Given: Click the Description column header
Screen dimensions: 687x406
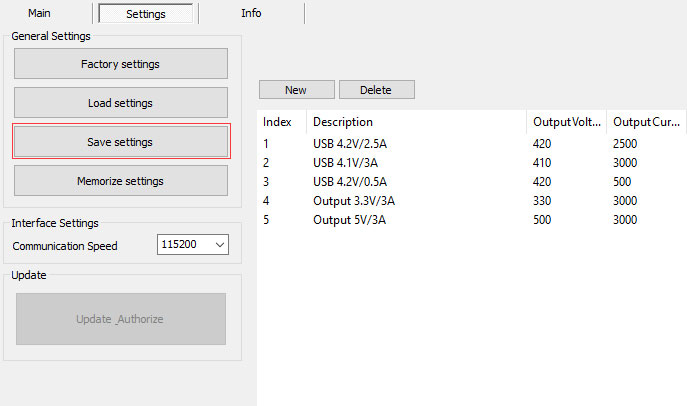Looking at the screenshot, I should tap(416, 121).
